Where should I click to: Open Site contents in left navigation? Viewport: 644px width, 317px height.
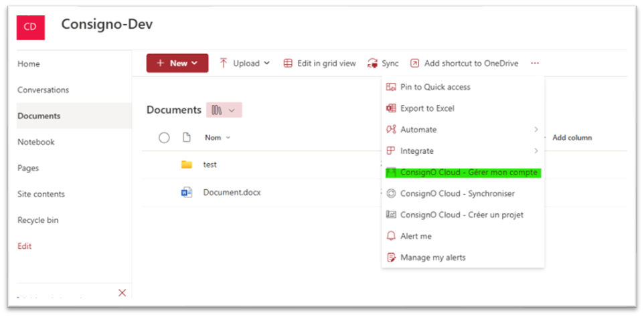tap(41, 194)
